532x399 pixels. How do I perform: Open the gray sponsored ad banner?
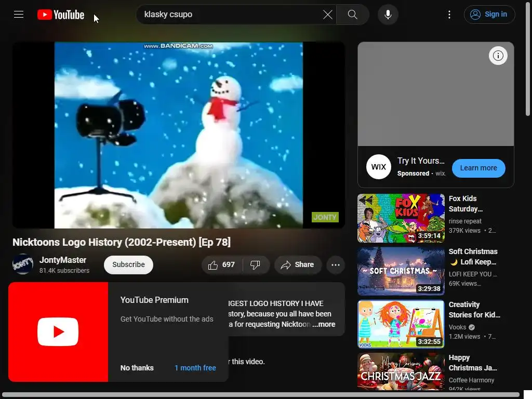point(436,94)
